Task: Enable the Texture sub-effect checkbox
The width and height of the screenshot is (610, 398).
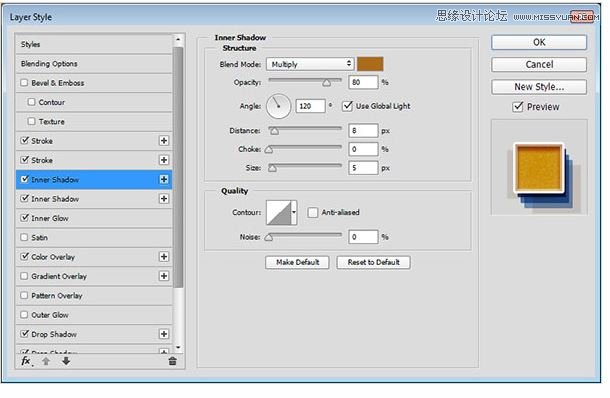Action: click(x=32, y=121)
